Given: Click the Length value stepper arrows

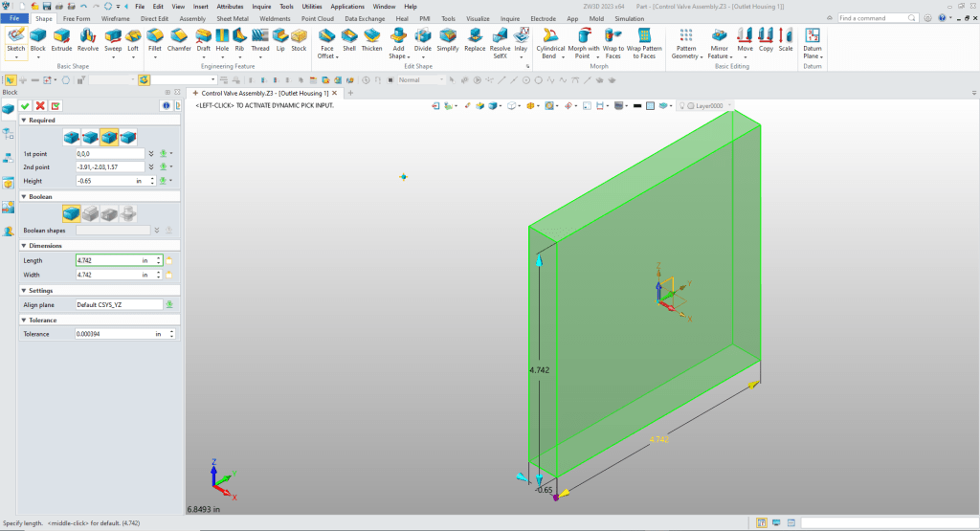Looking at the screenshot, I should click(x=159, y=260).
